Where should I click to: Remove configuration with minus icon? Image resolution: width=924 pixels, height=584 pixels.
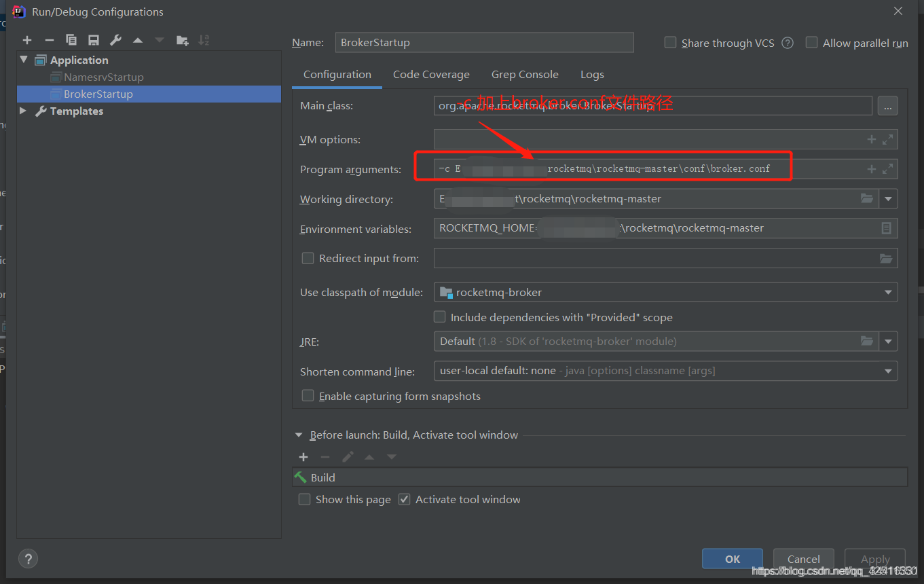coord(49,40)
